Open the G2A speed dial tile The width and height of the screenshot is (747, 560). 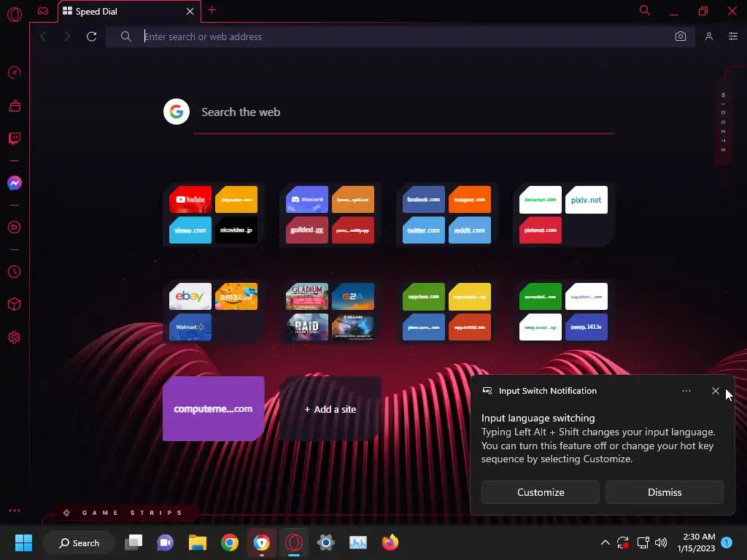pyautogui.click(x=352, y=296)
